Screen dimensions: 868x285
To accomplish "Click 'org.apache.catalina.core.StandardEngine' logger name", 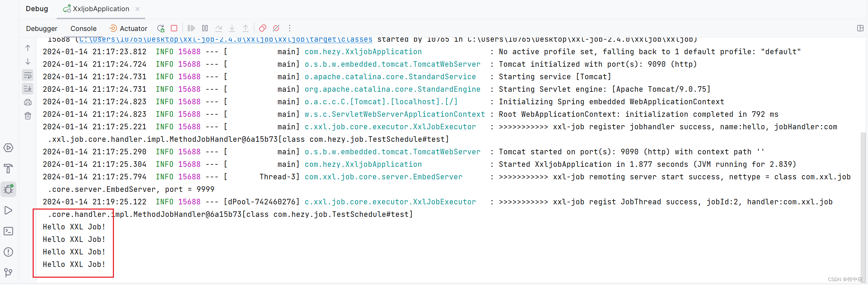I will [x=392, y=89].
